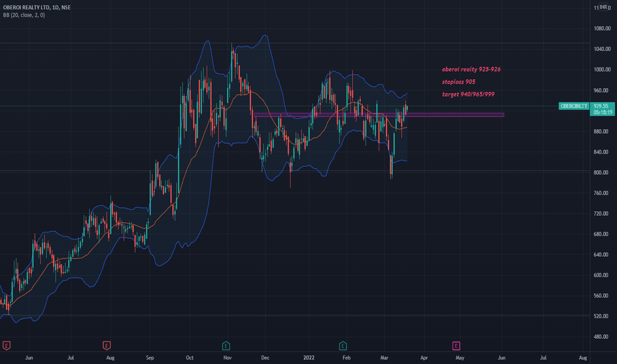The width and height of the screenshot is (617, 364).
Task: Click the 680.00 price axis label
Action: pos(601,234)
